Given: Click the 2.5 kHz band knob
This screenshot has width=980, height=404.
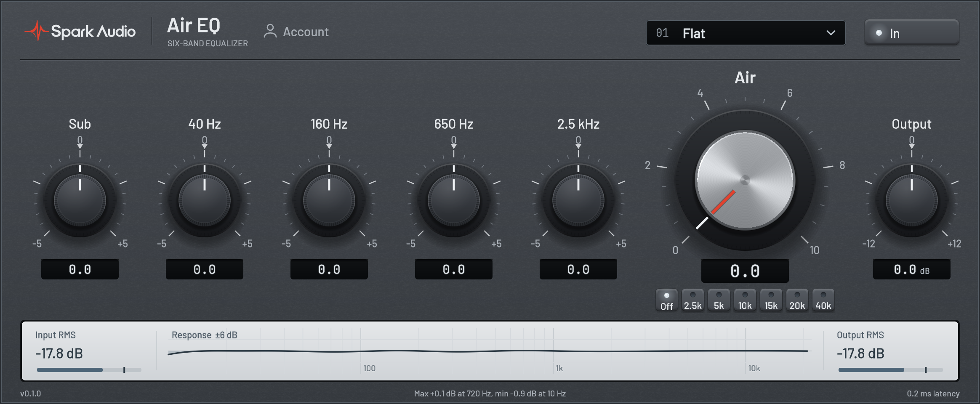Looking at the screenshot, I should click(578, 200).
